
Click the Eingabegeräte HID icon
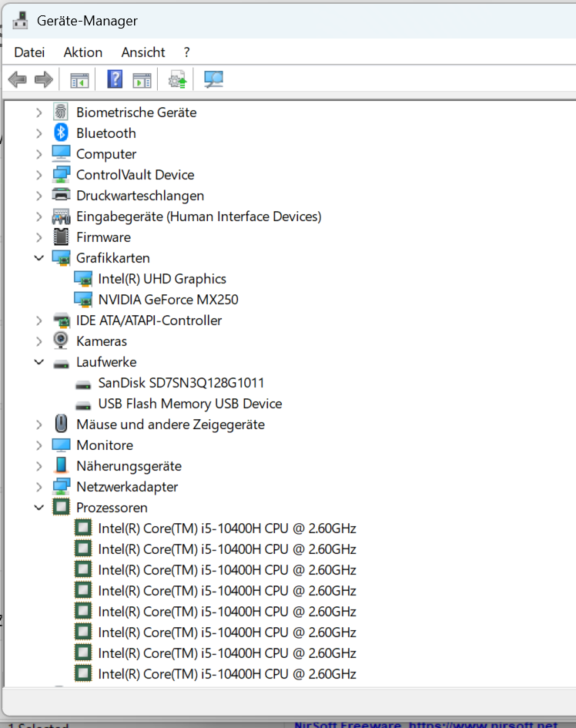tap(61, 216)
